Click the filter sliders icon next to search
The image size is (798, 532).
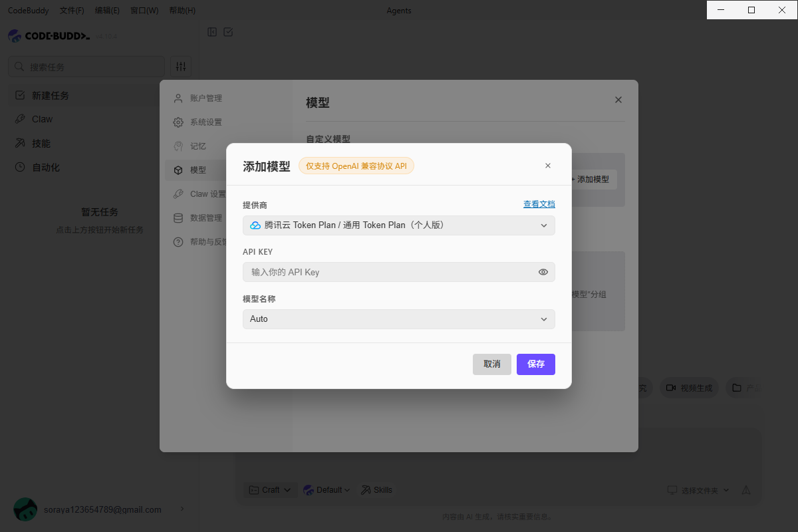pyautogui.click(x=181, y=66)
